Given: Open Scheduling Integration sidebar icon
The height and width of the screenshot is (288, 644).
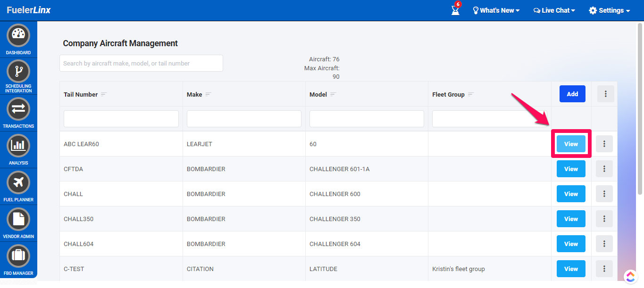Looking at the screenshot, I should (18, 72).
